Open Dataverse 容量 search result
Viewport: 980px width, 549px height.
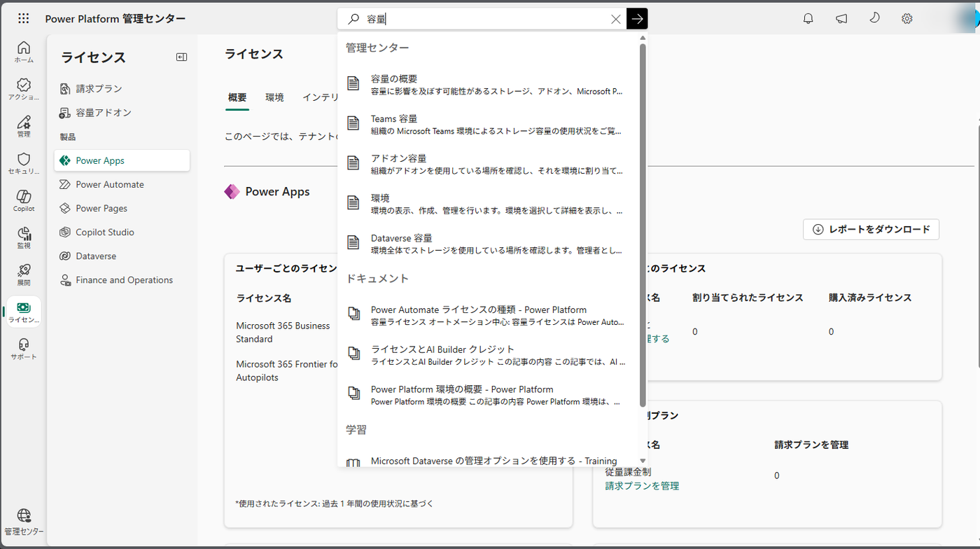pos(489,244)
